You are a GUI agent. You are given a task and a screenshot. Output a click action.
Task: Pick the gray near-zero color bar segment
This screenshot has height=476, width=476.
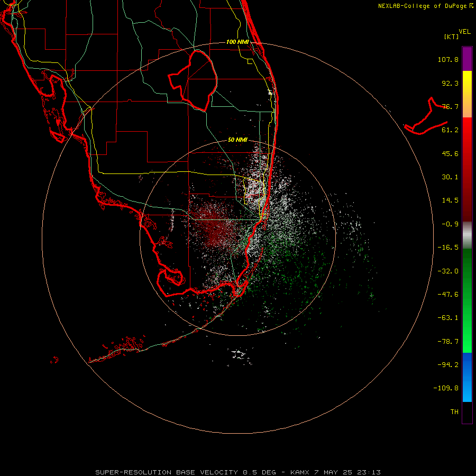pyautogui.click(x=467, y=235)
